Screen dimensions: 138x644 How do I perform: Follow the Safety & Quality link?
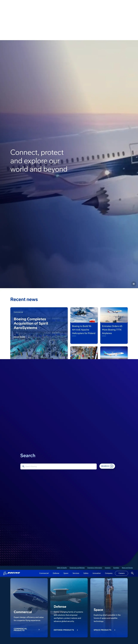62,568
